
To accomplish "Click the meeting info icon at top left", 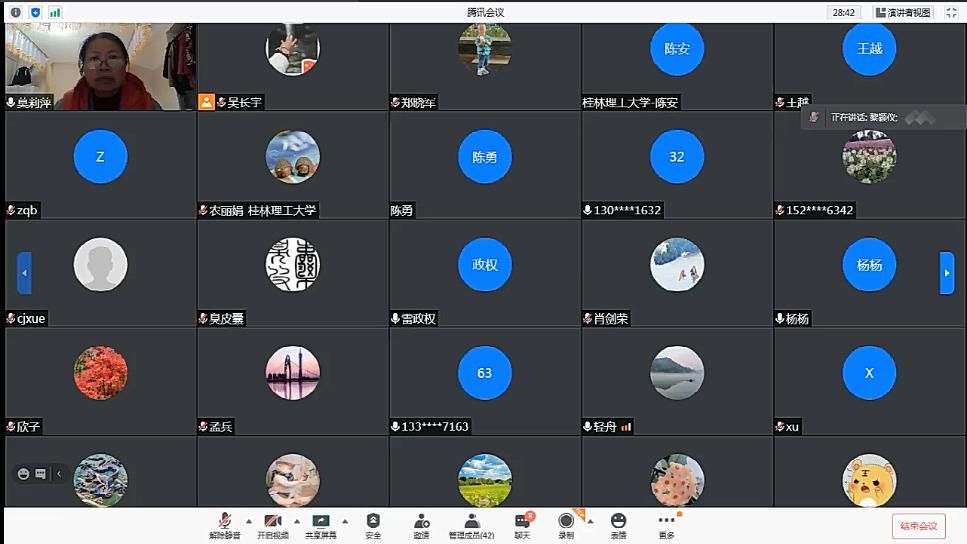I will click(16, 12).
